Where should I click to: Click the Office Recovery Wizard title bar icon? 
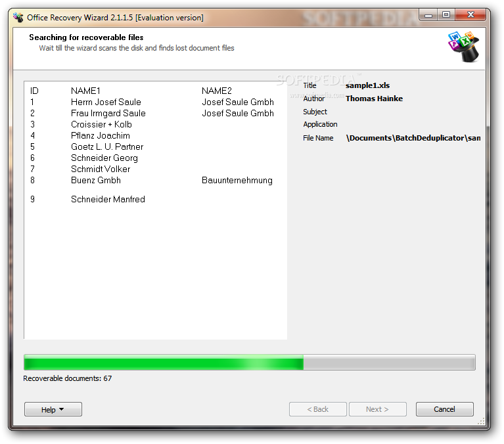coord(18,17)
